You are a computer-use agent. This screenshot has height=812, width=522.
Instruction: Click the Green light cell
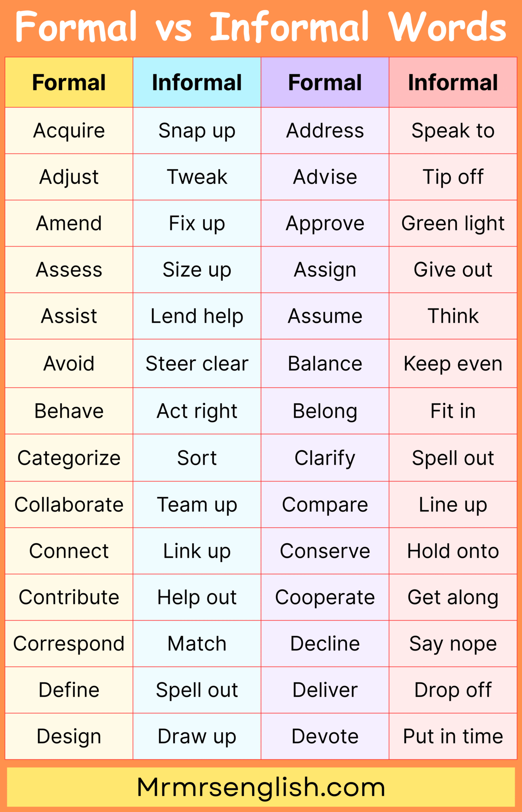tap(453, 223)
